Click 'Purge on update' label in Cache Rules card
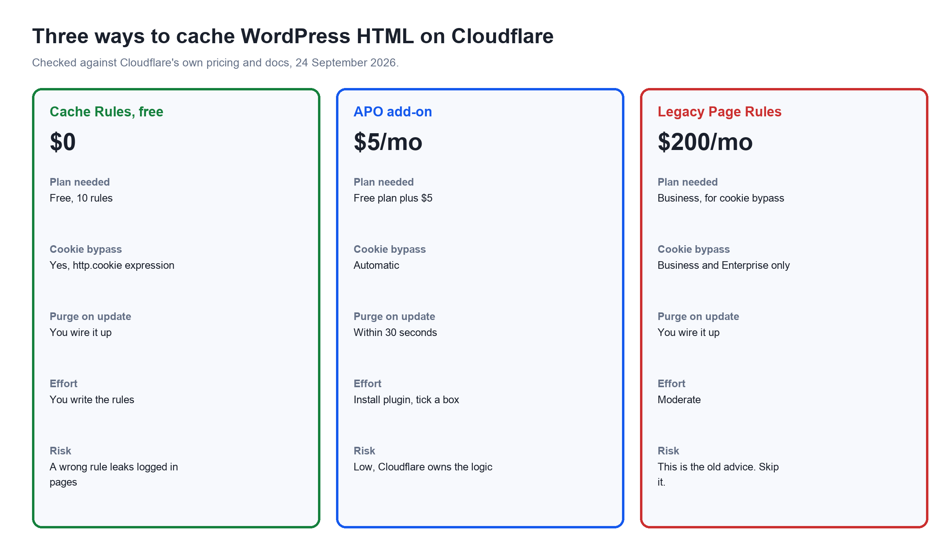The image size is (944, 560). pyautogui.click(x=90, y=316)
